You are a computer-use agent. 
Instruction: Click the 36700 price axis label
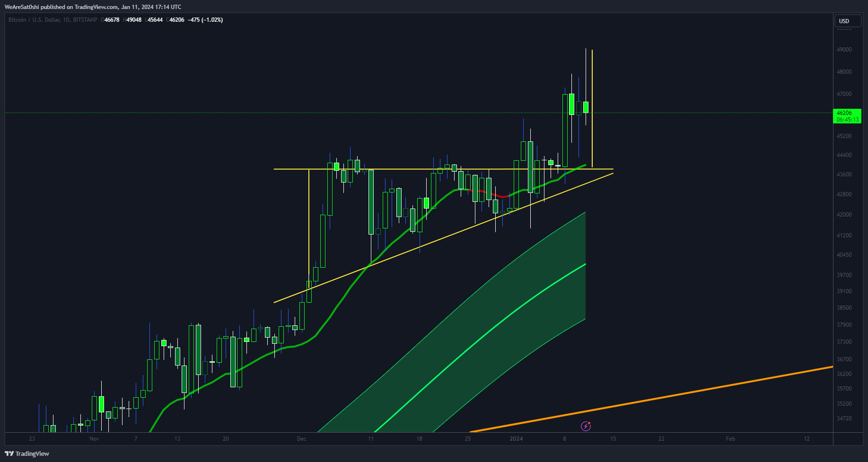844,359
